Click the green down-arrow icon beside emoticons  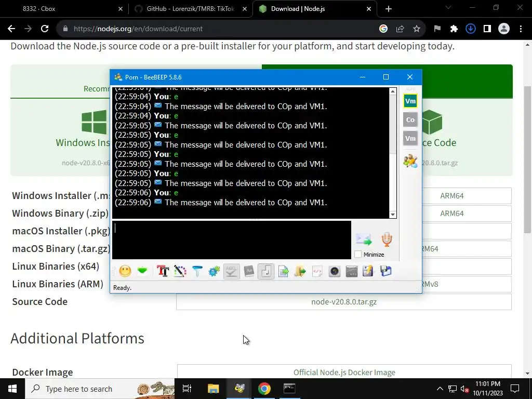[x=142, y=271]
